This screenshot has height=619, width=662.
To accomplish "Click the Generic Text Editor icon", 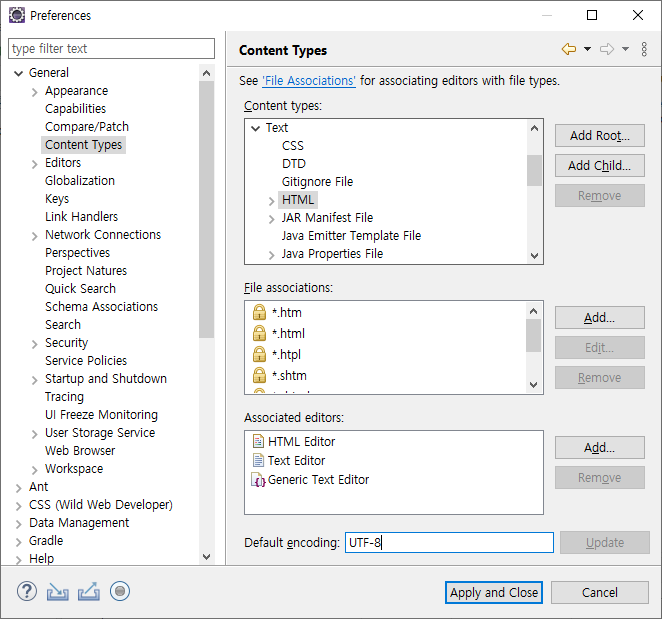I will point(258,480).
